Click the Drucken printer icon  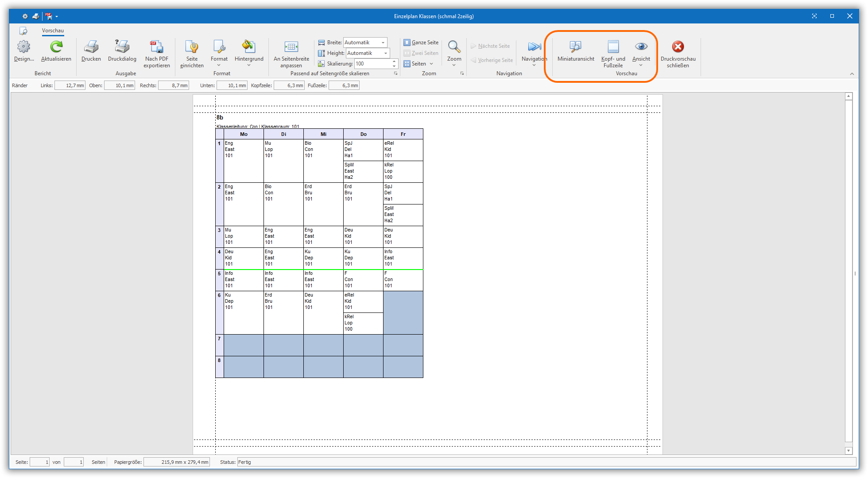tap(91, 47)
